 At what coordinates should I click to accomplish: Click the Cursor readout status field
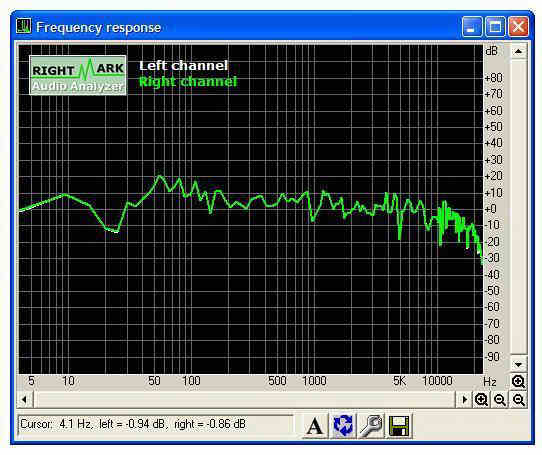pos(155,424)
